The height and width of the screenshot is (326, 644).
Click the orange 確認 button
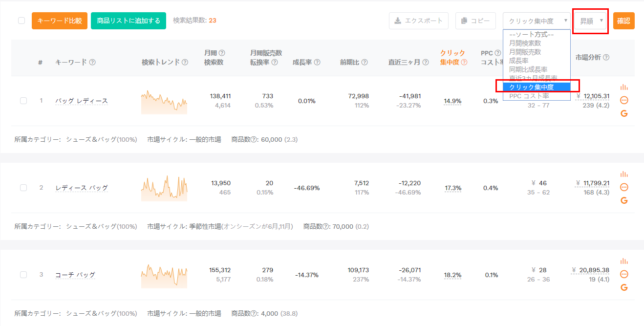tap(624, 21)
